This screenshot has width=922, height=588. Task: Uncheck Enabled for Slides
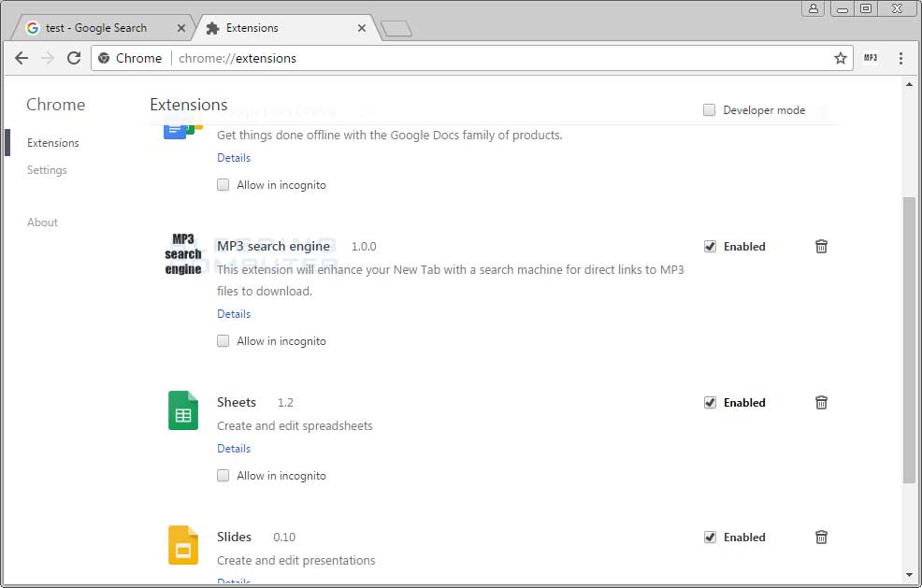[711, 538]
